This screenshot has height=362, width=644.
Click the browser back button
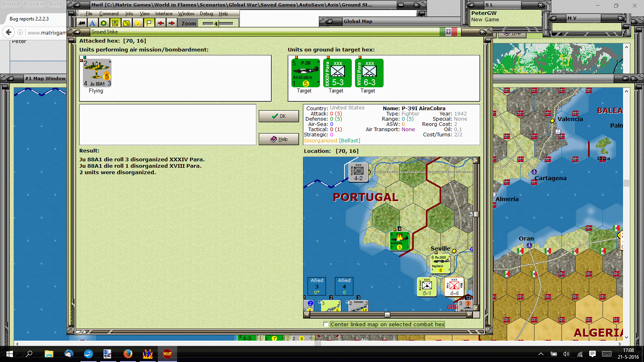(x=8, y=32)
